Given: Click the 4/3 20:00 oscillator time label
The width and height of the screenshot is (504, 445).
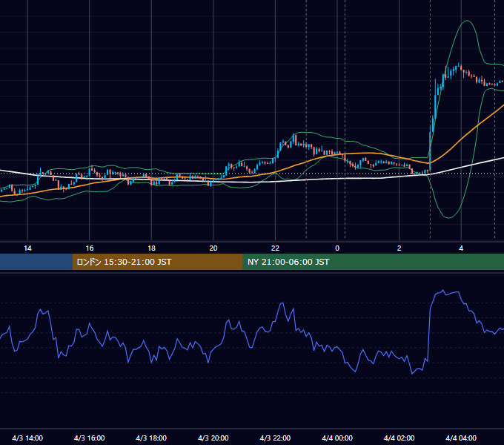Looking at the screenshot, I should tap(213, 438).
